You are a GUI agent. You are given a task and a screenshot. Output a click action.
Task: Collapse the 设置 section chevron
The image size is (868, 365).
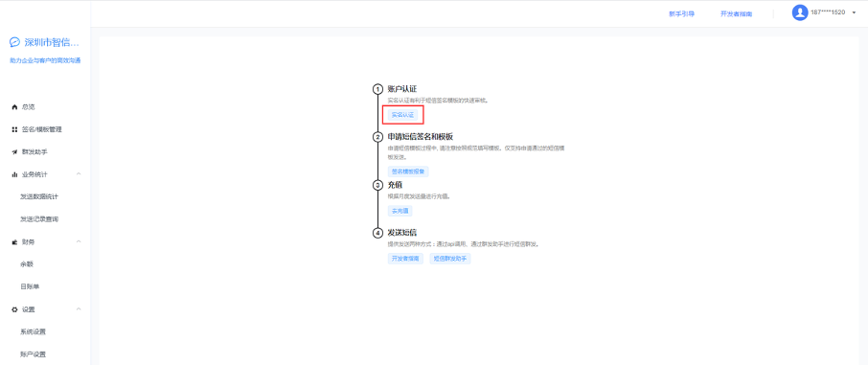(x=79, y=309)
